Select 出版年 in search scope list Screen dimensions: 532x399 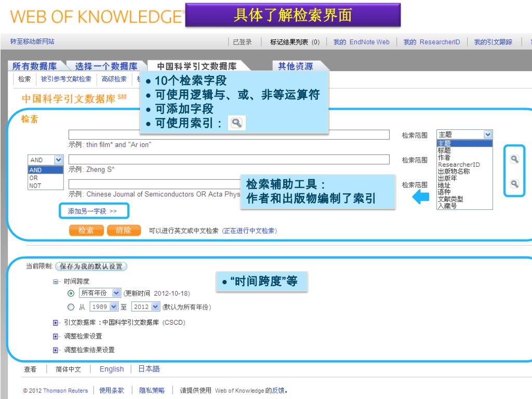464,178
